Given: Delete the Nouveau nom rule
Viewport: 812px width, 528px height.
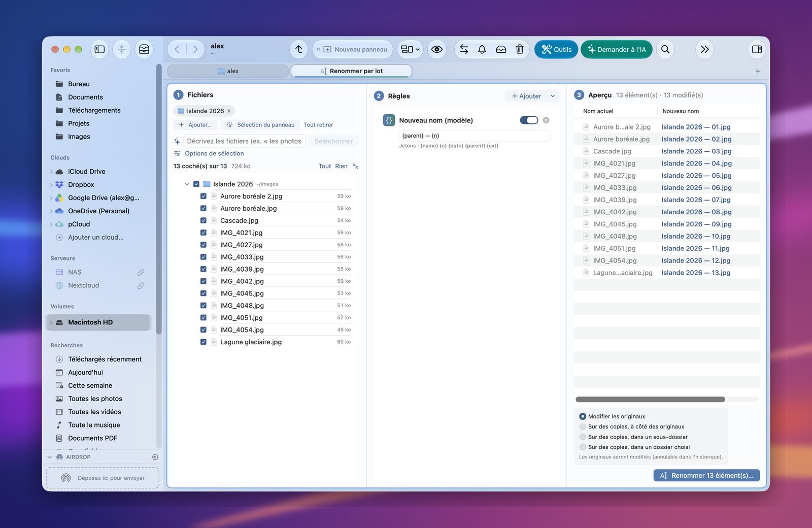Looking at the screenshot, I should (x=546, y=120).
